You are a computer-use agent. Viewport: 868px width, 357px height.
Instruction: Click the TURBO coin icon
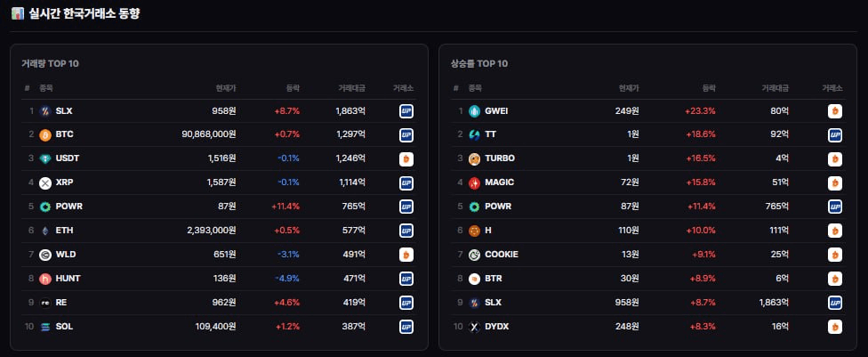pyautogui.click(x=474, y=159)
